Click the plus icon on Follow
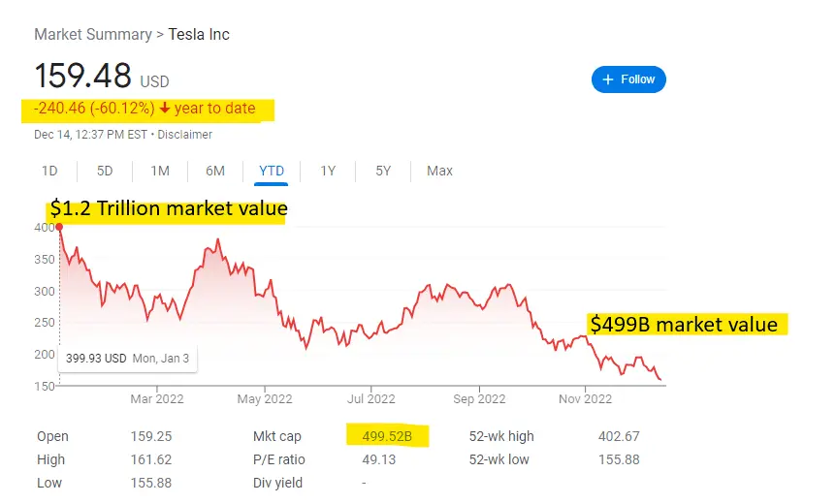 [608, 79]
